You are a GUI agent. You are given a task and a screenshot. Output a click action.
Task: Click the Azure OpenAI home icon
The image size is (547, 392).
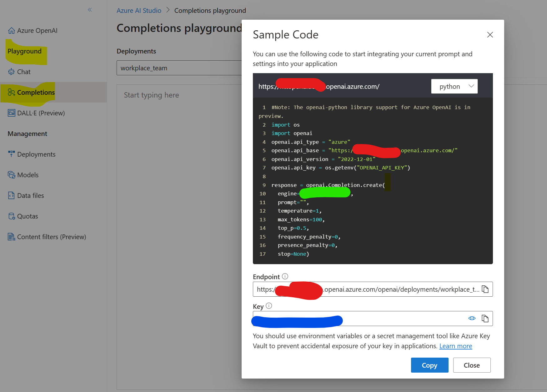tap(12, 31)
